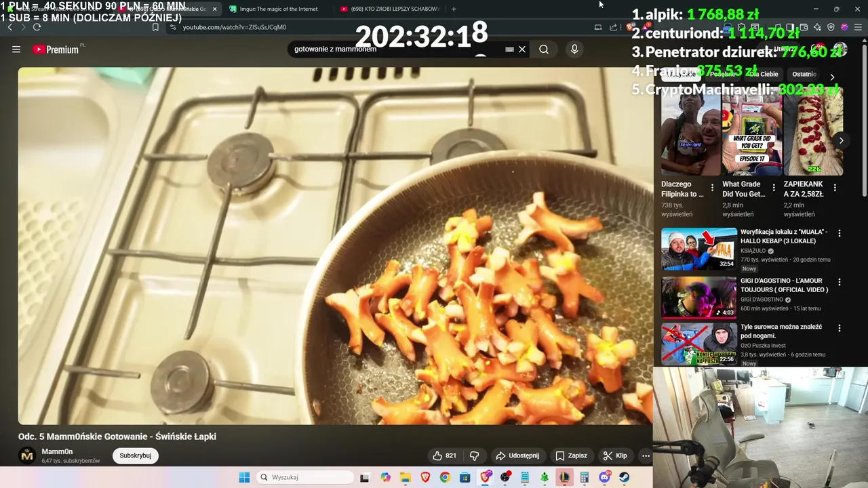Open Microsoft Store from the taskbar

[x=465, y=477]
